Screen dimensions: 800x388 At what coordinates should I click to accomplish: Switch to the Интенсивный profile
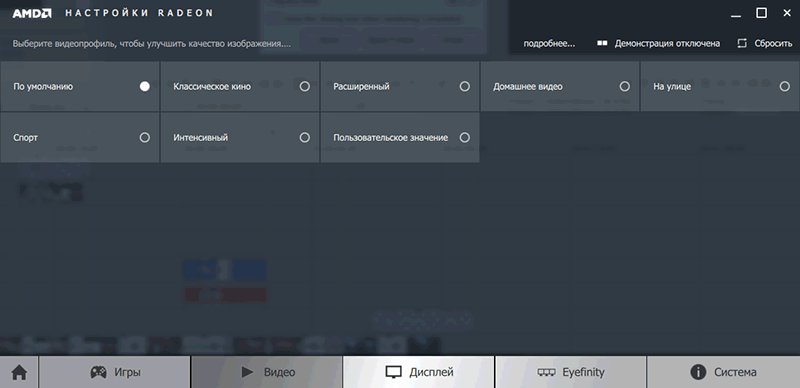(240, 137)
